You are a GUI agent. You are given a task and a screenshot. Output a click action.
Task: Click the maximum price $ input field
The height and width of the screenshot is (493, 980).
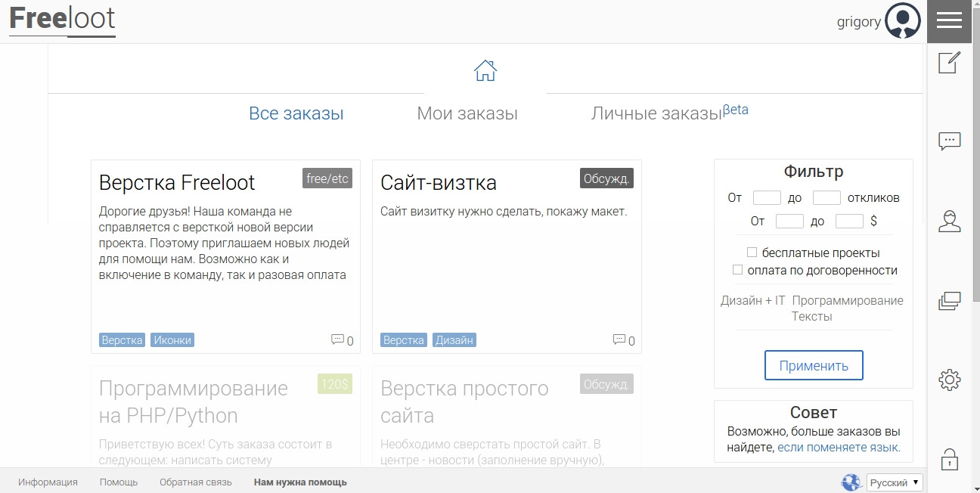point(849,222)
